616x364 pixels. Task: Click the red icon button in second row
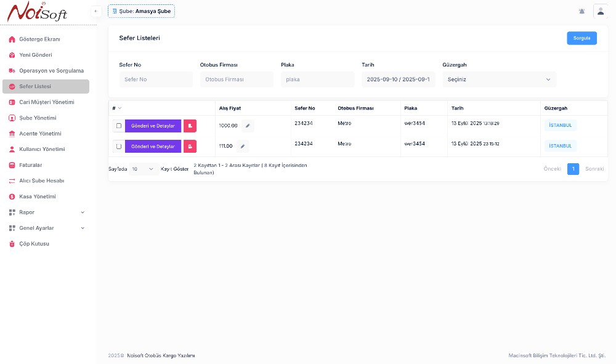pyautogui.click(x=190, y=147)
